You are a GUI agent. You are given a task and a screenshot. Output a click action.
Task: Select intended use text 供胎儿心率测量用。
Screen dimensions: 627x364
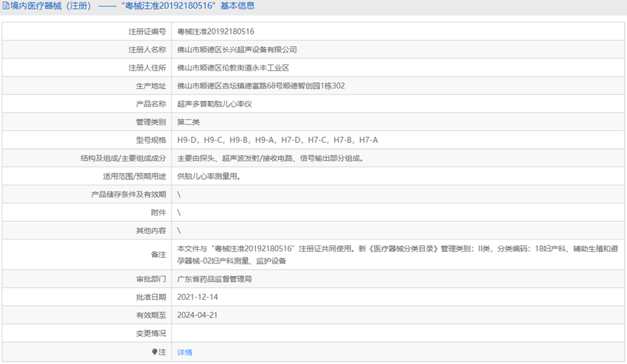coord(209,176)
